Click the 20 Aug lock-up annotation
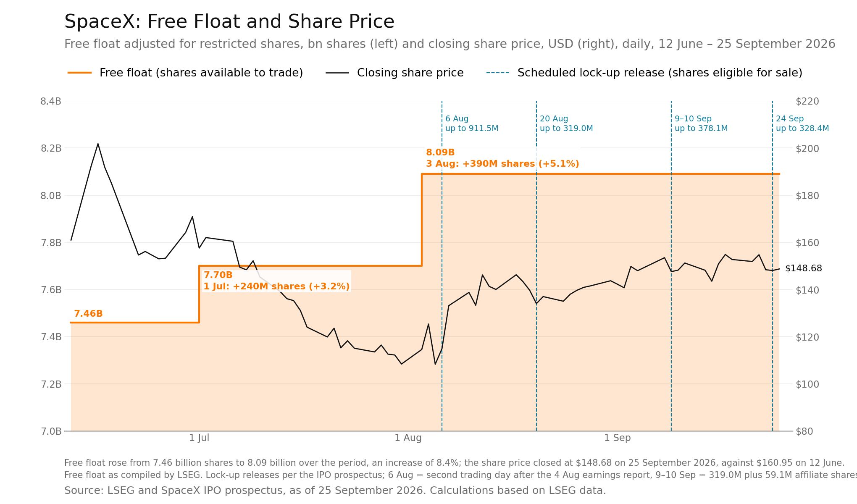Screen dimensions: 857x504 (x=566, y=123)
